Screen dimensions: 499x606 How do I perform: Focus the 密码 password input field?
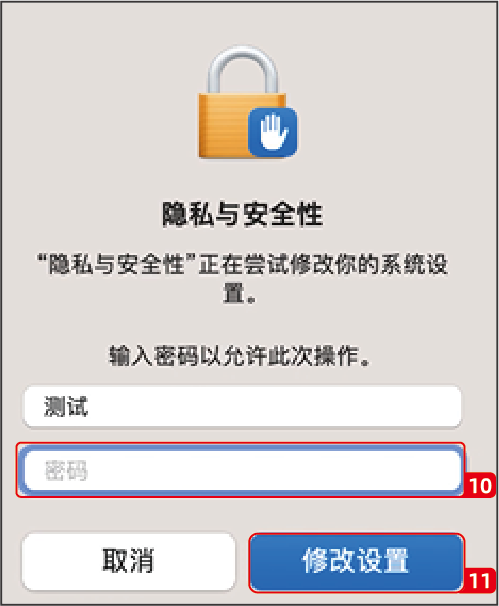click(243, 470)
